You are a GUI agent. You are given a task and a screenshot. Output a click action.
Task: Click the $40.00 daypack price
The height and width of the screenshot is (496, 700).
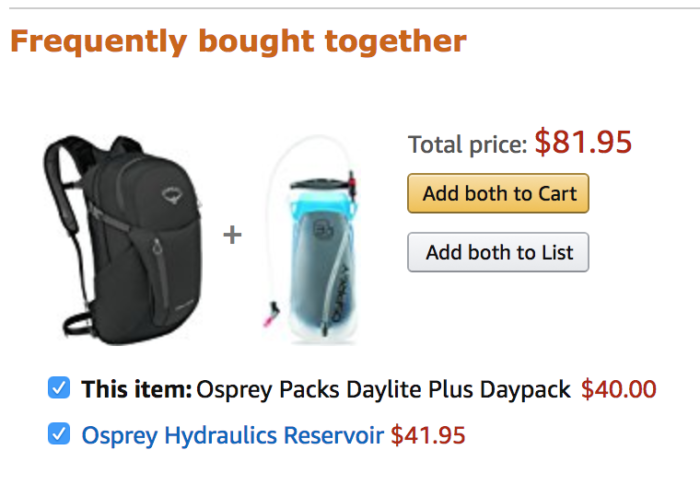[x=619, y=389]
